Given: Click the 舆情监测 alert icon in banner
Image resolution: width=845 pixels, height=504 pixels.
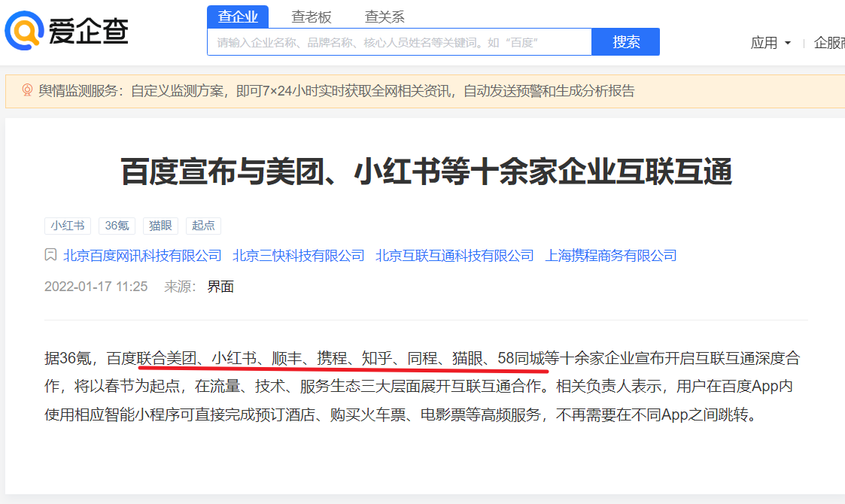Looking at the screenshot, I should click(x=27, y=90).
